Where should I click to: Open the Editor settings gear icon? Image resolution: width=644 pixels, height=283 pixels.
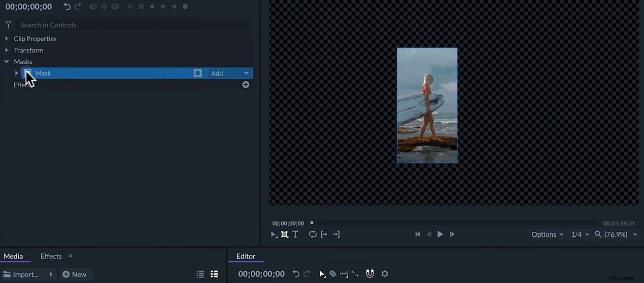click(385, 274)
